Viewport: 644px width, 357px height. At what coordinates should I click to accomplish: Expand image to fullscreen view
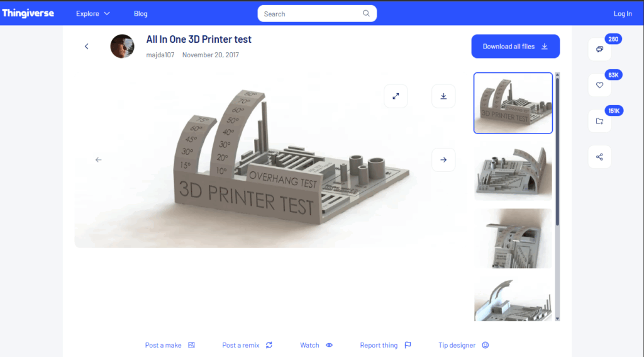tap(396, 96)
